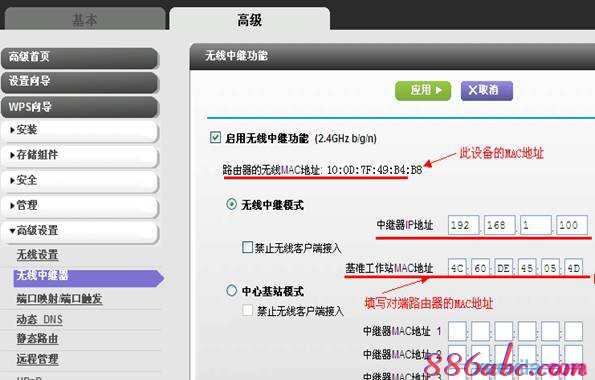Click base station MAC field 45
The image size is (595, 380).
pyautogui.click(x=527, y=268)
